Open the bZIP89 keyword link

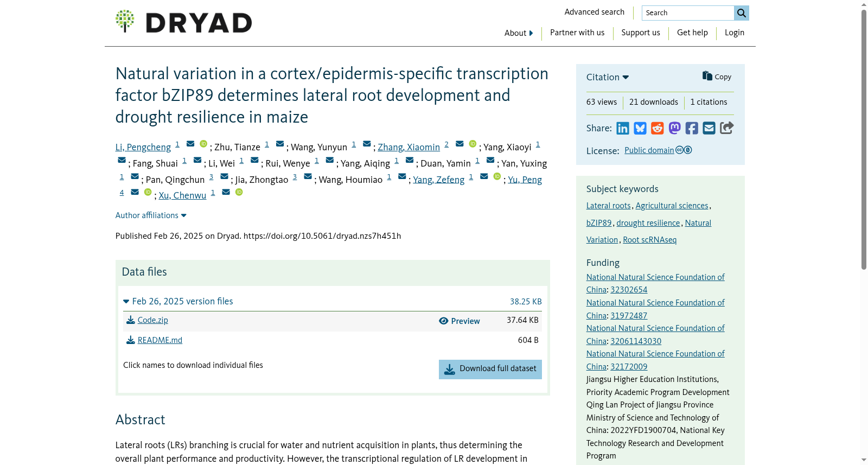coord(599,223)
